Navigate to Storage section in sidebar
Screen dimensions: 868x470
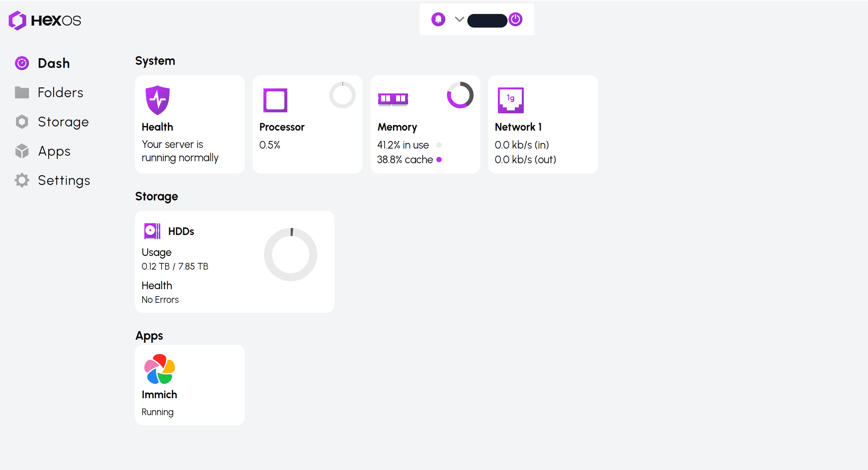pos(63,122)
